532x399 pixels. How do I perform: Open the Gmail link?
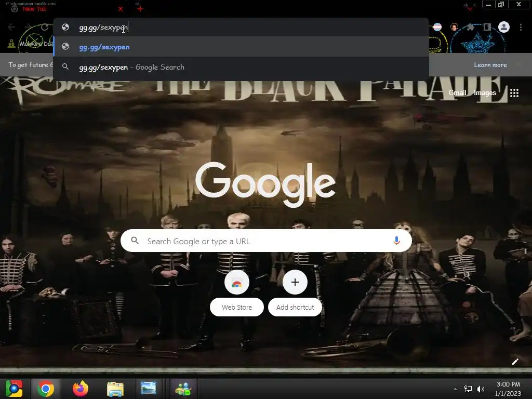click(457, 92)
